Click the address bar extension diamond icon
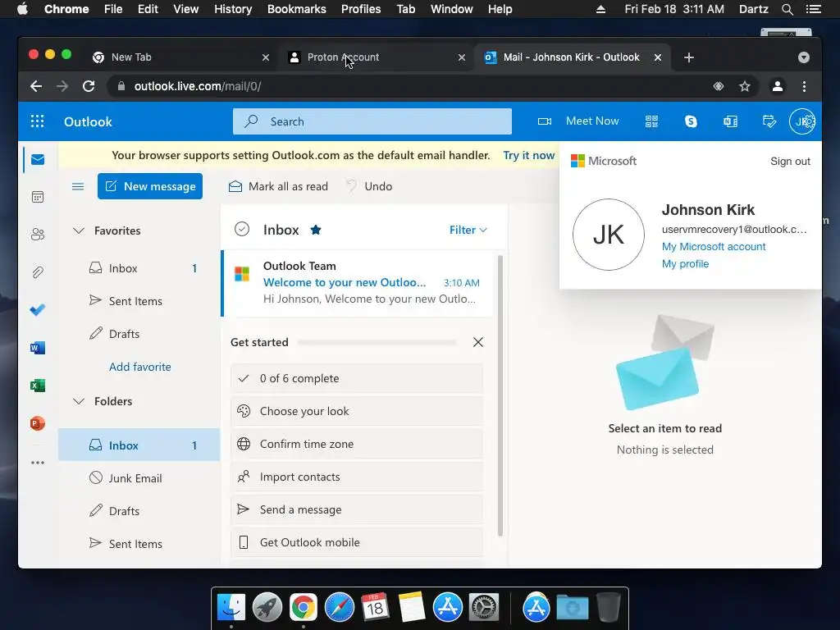Image resolution: width=840 pixels, height=630 pixels. coord(719,86)
